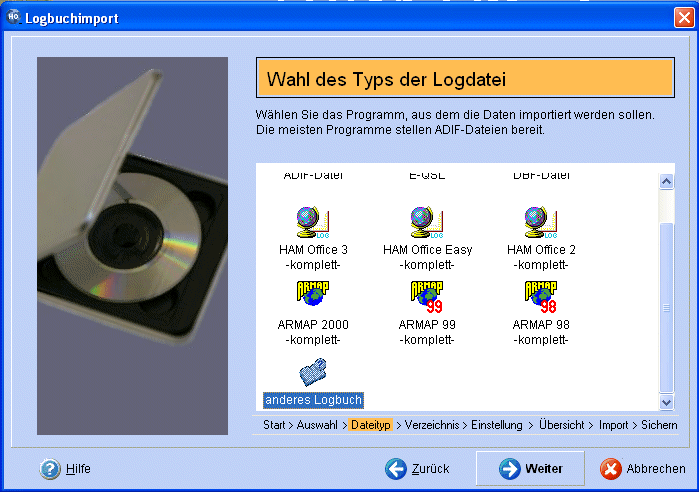Image resolution: width=699 pixels, height=492 pixels.
Task: Choose the ARMAP 99 icon
Action: click(x=427, y=297)
